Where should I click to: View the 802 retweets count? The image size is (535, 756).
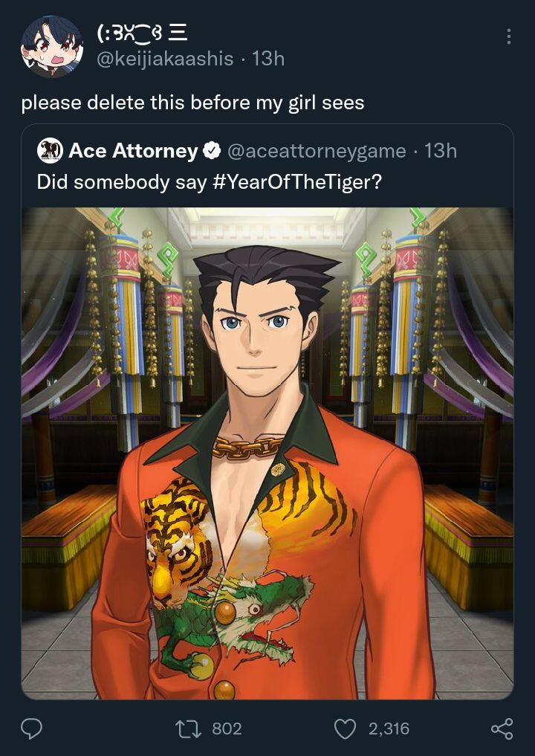point(227,728)
